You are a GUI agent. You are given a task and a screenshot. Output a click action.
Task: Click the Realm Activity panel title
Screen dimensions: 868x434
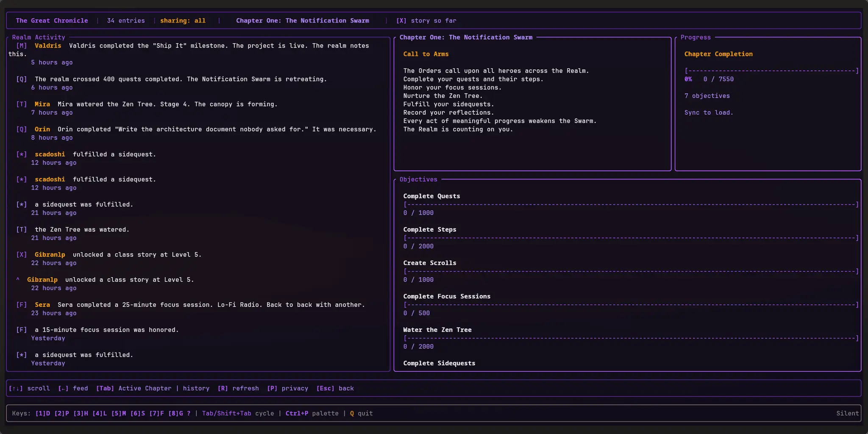tap(39, 37)
